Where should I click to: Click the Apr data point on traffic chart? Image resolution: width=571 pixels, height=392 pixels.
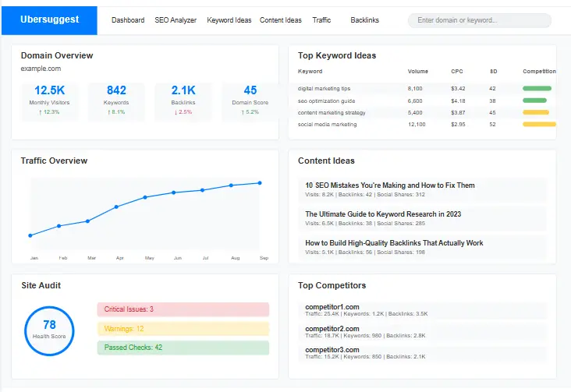pyautogui.click(x=116, y=207)
